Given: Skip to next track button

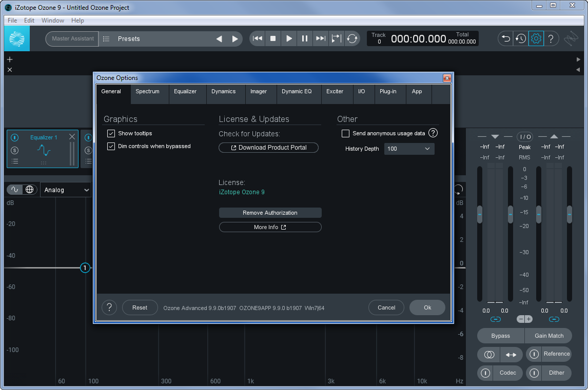Looking at the screenshot, I should coord(321,38).
